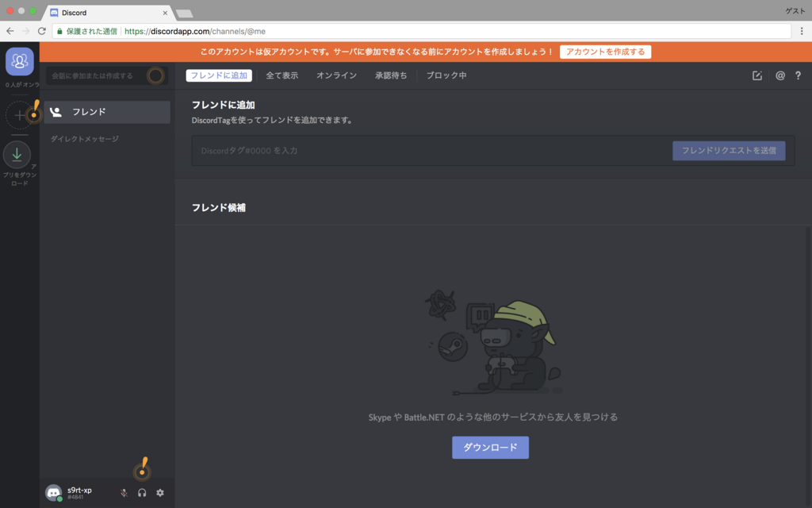The width and height of the screenshot is (812, 508).
Task: Reload the Discord page
Action: click(x=42, y=31)
